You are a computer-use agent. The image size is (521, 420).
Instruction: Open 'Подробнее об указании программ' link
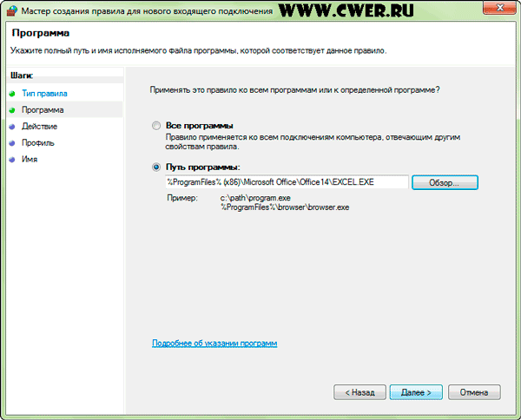point(214,344)
